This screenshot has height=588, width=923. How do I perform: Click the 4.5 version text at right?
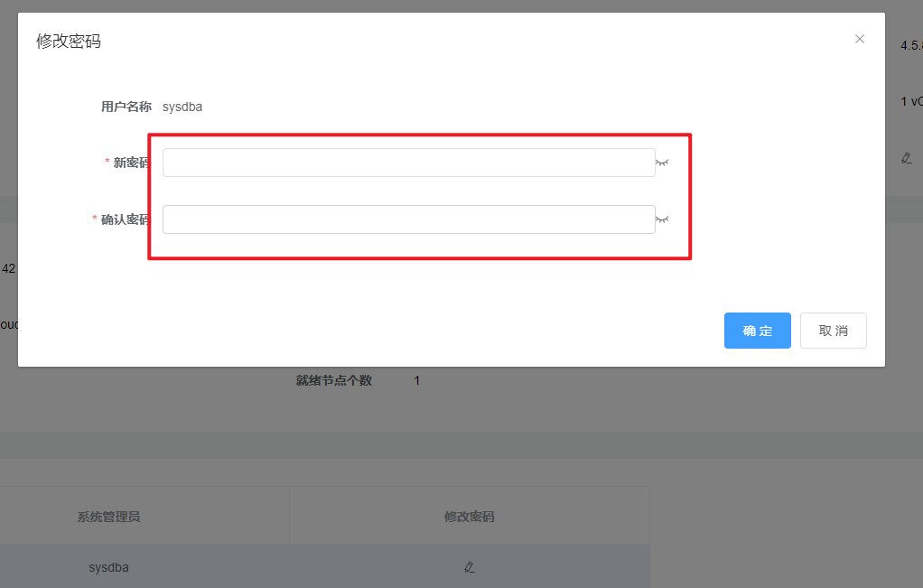click(910, 45)
